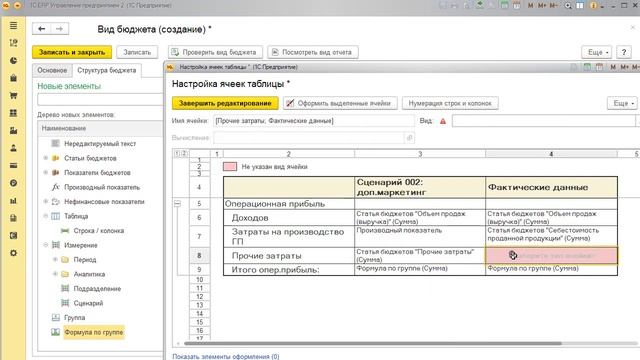Open the Еще dropdown in budget form
The width and height of the screenshot is (640, 360).
click(x=596, y=52)
